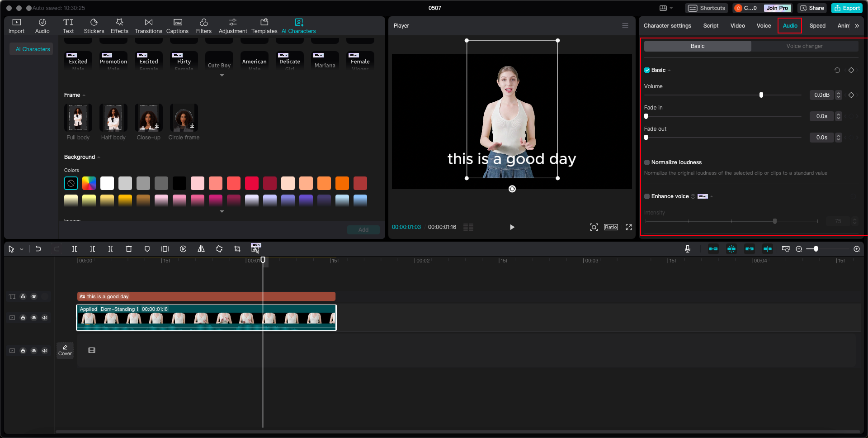Select the black background color swatch
Image resolution: width=868 pixels, height=438 pixels.
[x=179, y=183]
